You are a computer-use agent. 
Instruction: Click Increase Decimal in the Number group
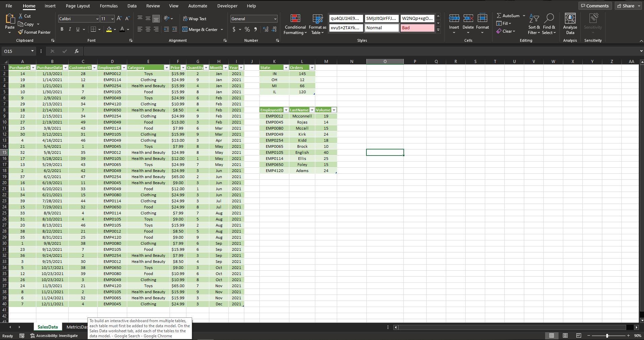tap(266, 29)
